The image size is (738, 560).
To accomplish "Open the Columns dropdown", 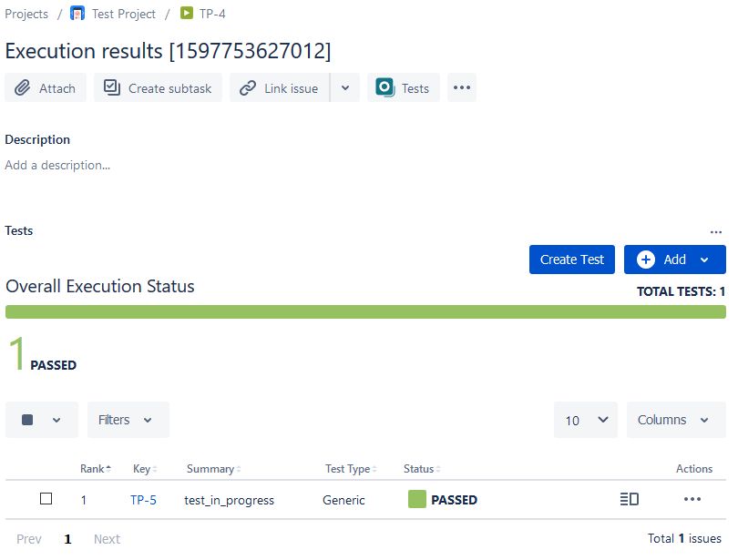I will tap(674, 420).
